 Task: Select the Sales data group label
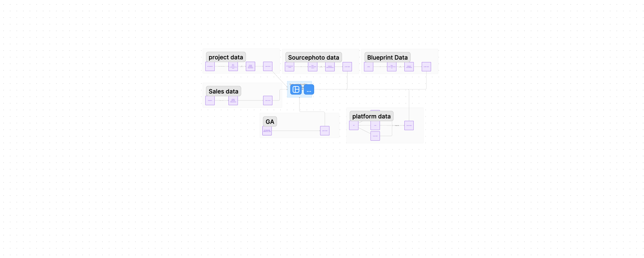tap(223, 91)
